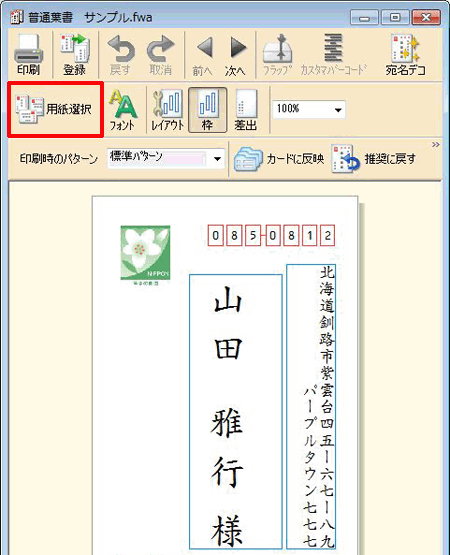Click the フラップ icon
Screen dimensions: 450x555
[x=278, y=55]
